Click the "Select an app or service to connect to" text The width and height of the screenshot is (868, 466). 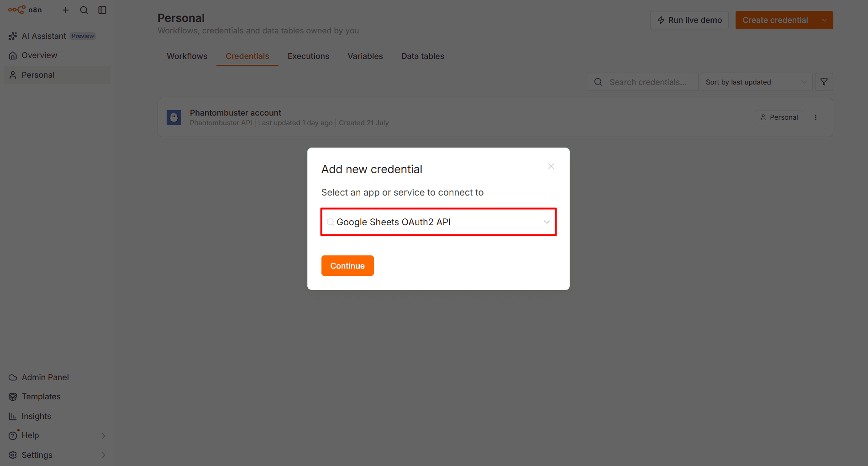402,192
